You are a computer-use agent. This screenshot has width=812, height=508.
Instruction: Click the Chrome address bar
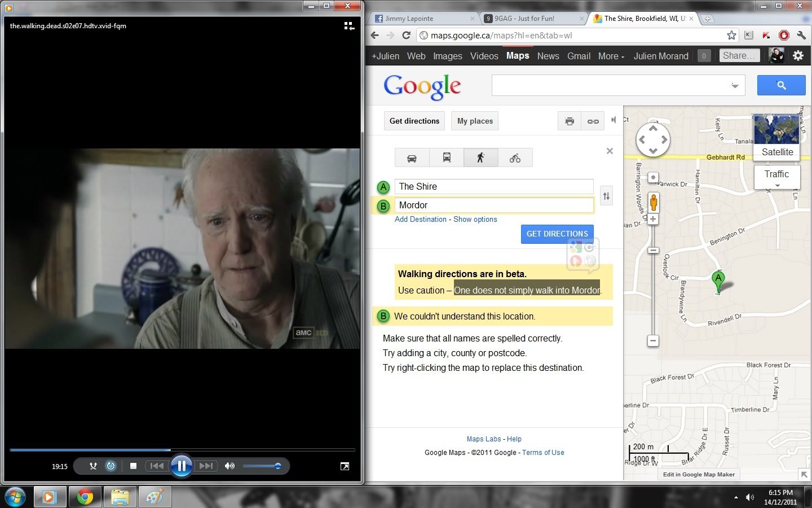click(577, 35)
